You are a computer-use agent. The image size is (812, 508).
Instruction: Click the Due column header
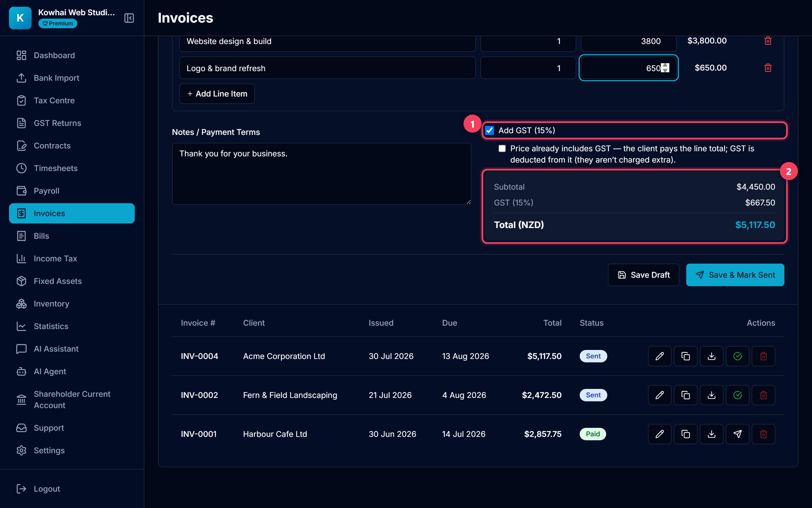tap(449, 323)
